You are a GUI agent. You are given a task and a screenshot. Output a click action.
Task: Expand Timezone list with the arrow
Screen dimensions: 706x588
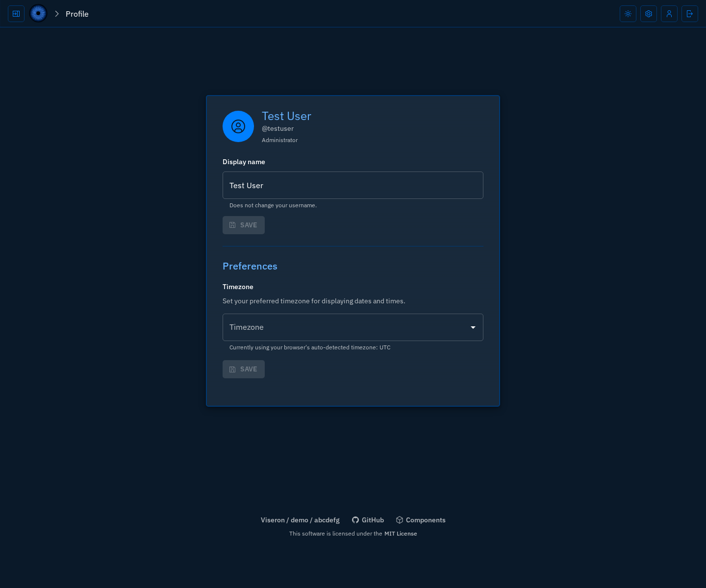point(473,327)
